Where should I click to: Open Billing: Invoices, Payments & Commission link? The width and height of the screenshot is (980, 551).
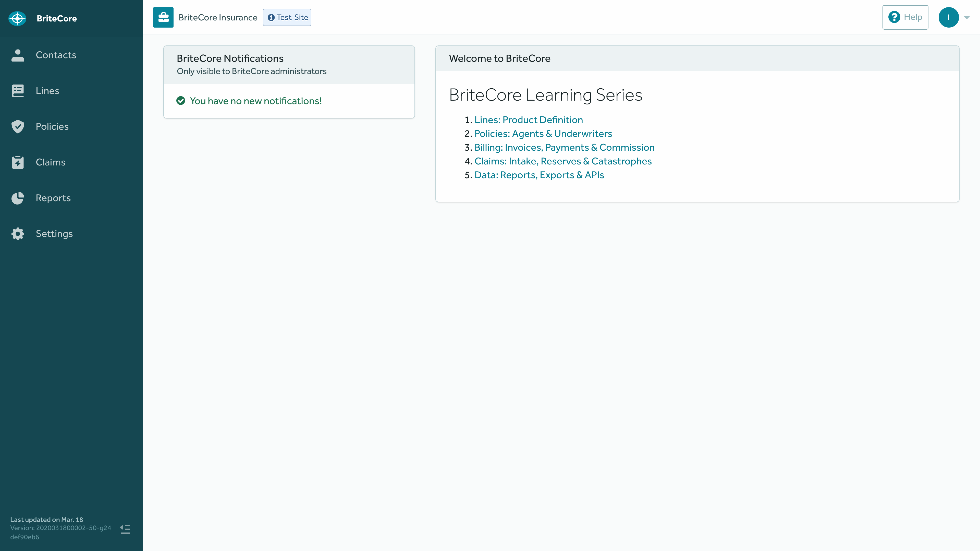tap(564, 148)
